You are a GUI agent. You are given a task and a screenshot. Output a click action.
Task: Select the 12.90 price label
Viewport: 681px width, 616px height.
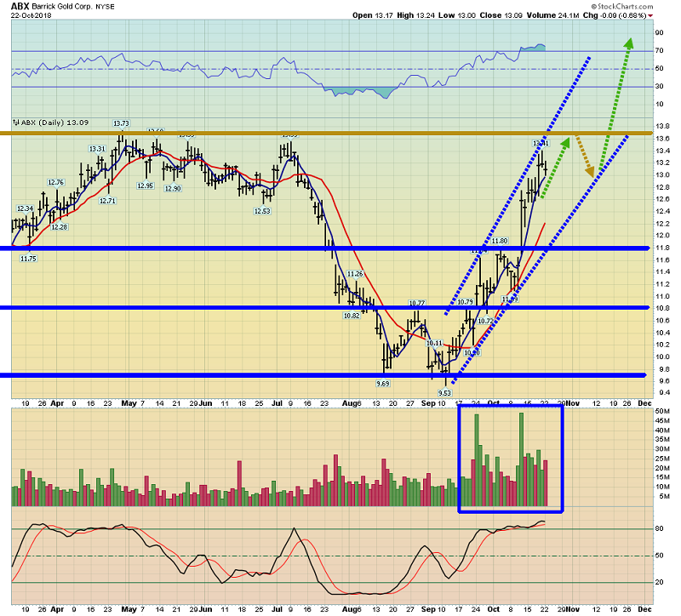173,189
